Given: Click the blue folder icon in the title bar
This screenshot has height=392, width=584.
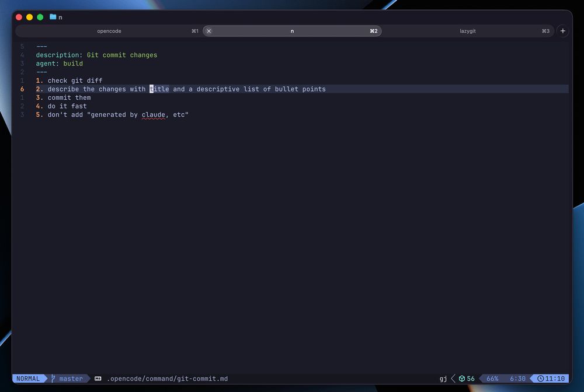Looking at the screenshot, I should point(52,17).
